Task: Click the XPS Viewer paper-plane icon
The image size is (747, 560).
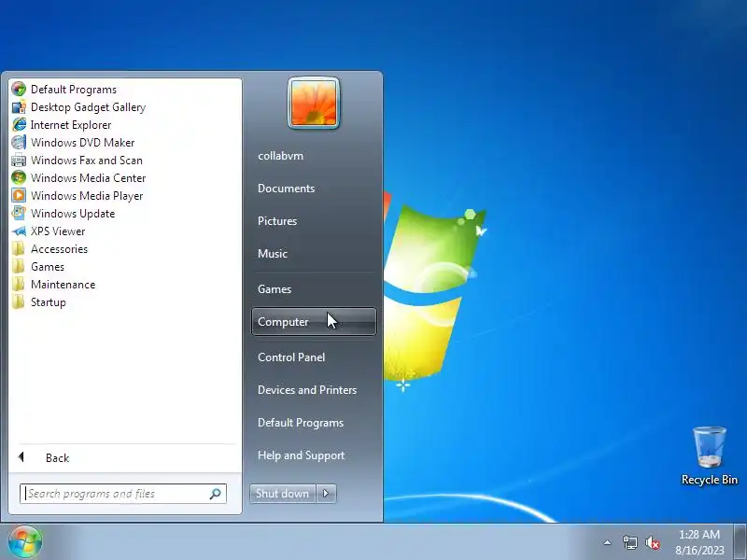Action: [x=19, y=231]
